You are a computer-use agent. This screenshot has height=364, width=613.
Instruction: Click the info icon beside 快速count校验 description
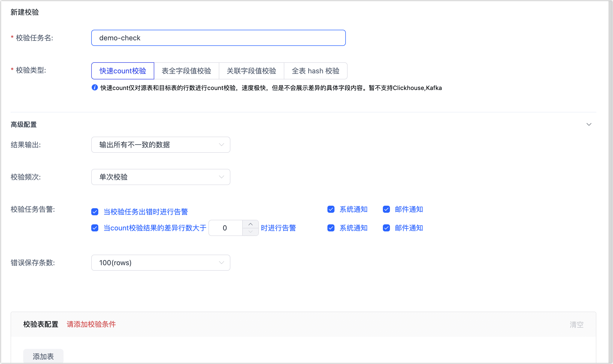(x=95, y=87)
